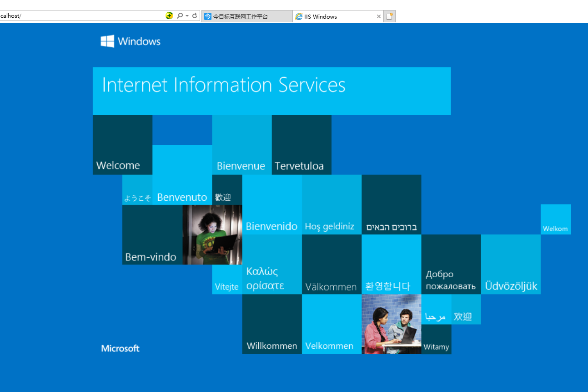Click the Microsoft logo at page bottom
Screen dimensions: 588x392
pos(121,348)
